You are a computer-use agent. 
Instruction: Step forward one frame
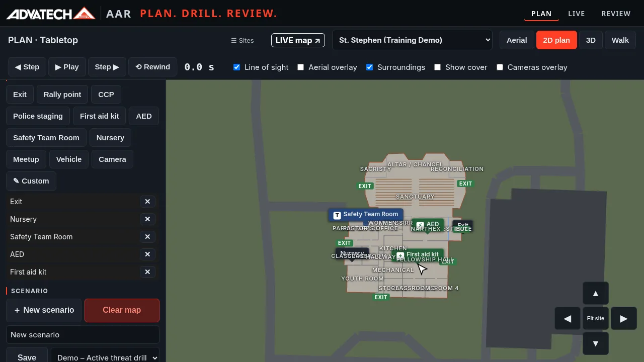coord(107,67)
